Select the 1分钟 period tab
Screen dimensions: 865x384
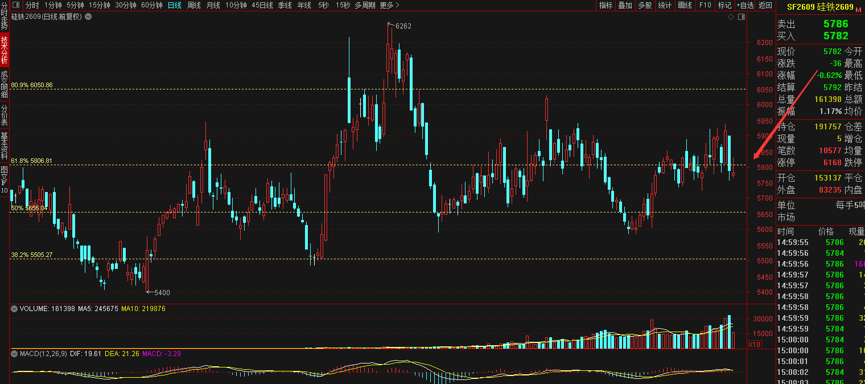tap(53, 5)
